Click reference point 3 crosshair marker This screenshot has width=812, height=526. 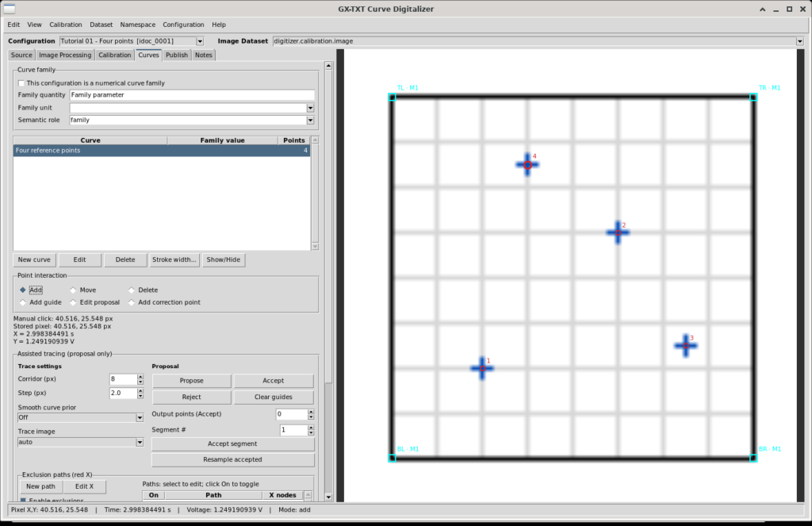click(x=686, y=346)
